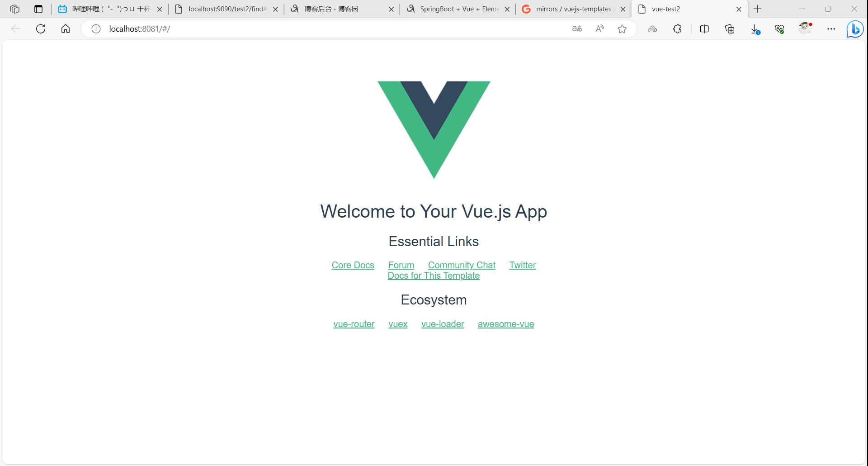Show the downloads list

click(x=755, y=29)
